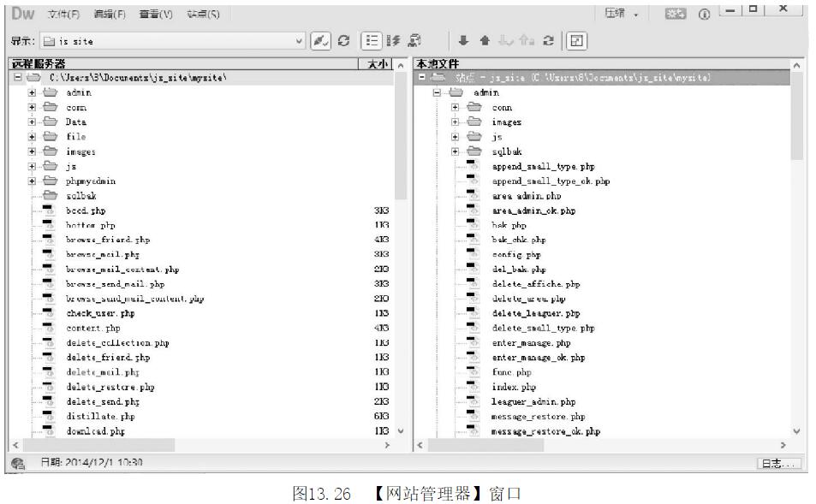Expand the phpmyadmin folder in remote server

(32, 181)
